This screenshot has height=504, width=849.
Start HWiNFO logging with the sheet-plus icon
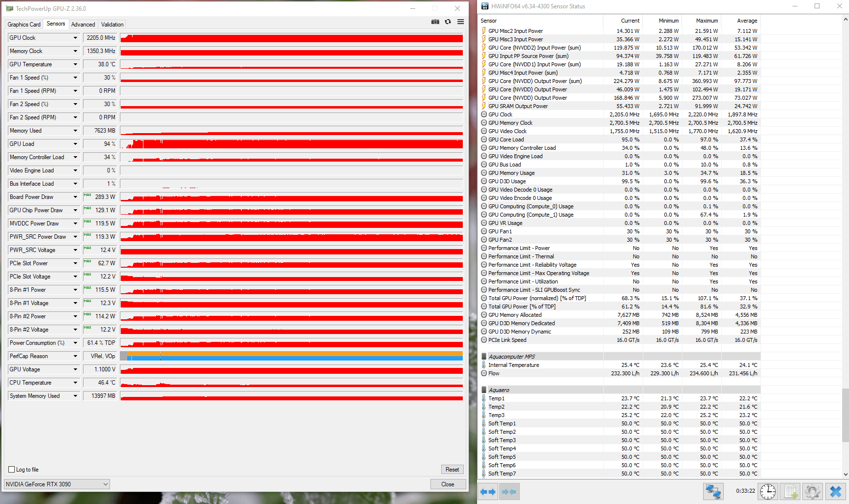pos(791,491)
